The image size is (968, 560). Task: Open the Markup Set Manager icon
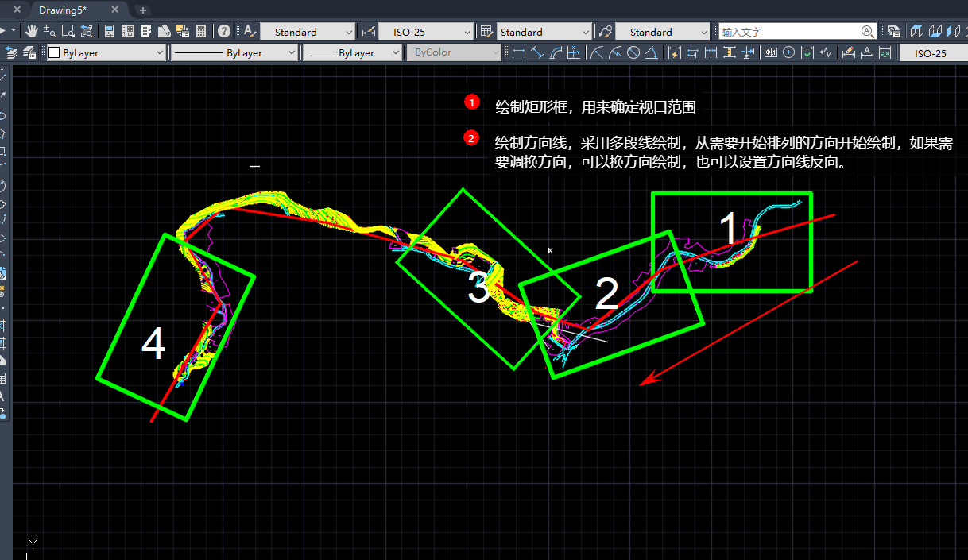(x=183, y=32)
